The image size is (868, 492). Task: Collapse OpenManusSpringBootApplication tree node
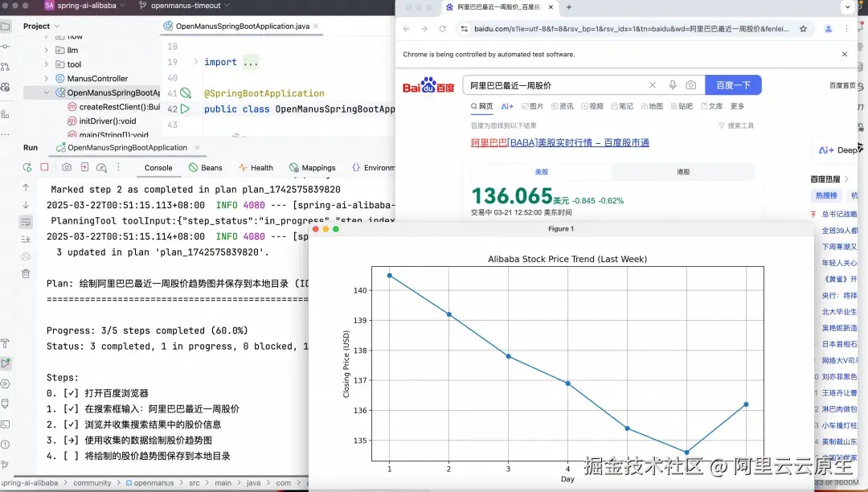click(x=46, y=93)
